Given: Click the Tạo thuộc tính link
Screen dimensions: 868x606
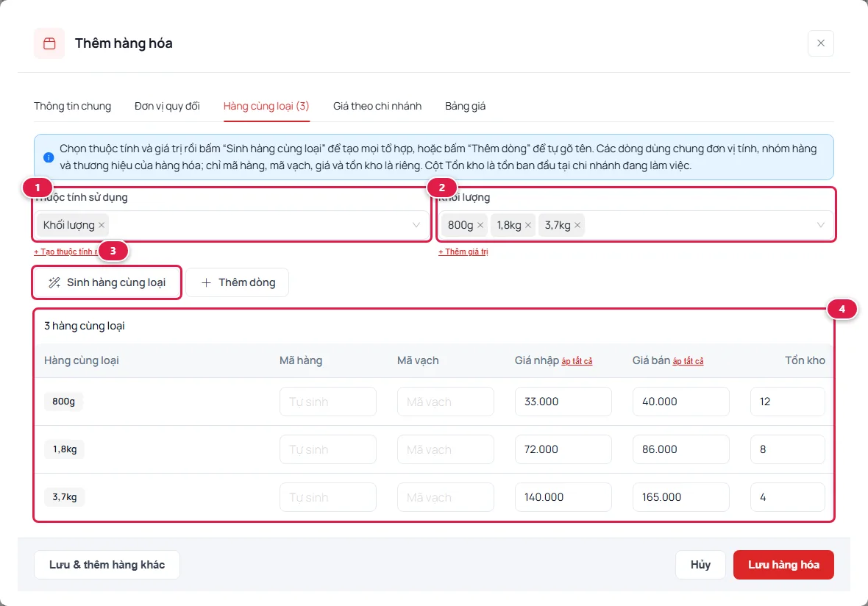Looking at the screenshot, I should click(65, 252).
